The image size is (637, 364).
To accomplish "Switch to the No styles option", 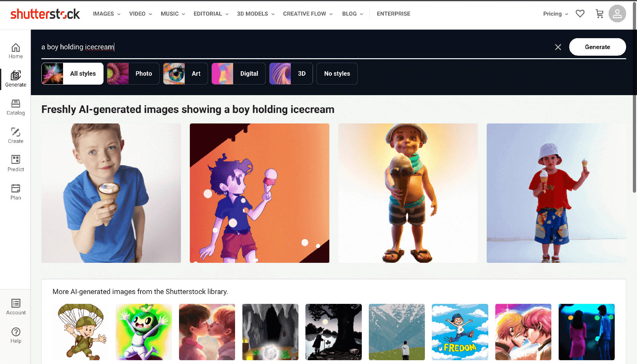I will (x=337, y=73).
